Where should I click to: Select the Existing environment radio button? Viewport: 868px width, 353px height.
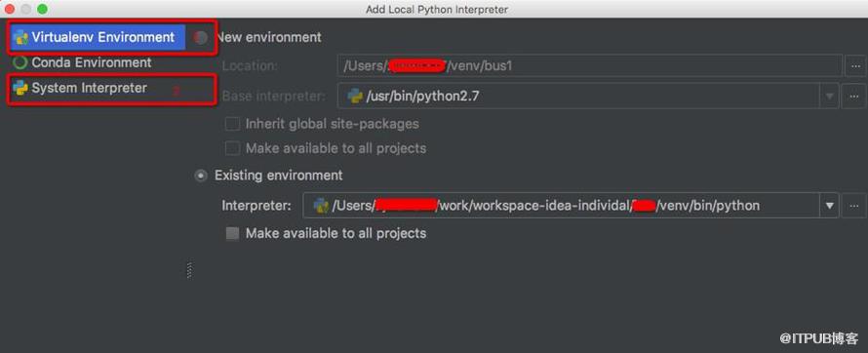pos(201,176)
